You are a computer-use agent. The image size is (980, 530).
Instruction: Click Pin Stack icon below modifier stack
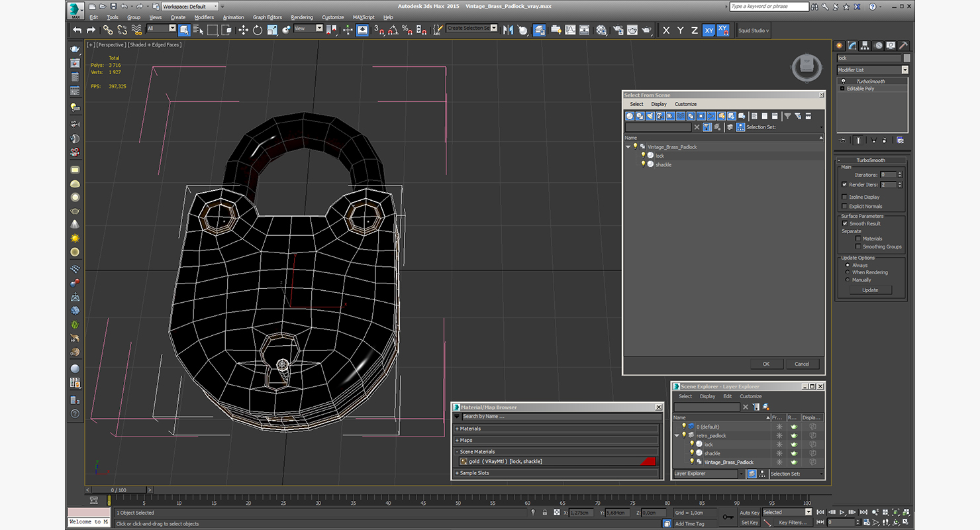click(843, 140)
